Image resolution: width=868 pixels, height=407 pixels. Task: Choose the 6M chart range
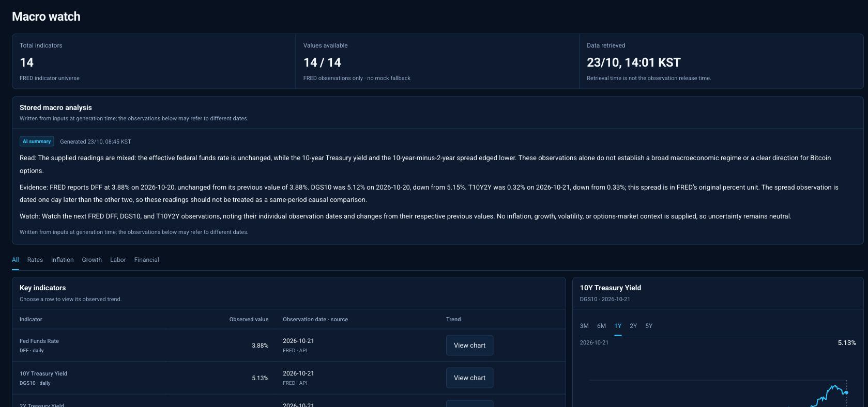click(x=601, y=326)
